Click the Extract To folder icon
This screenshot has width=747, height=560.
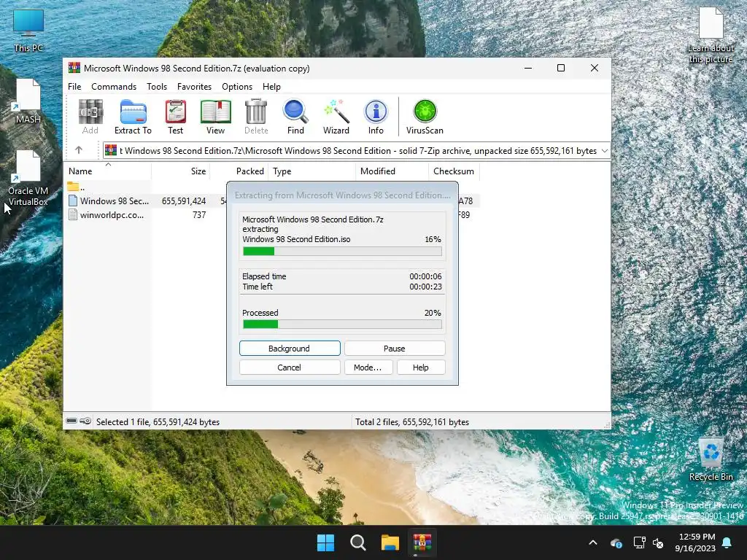(133, 112)
